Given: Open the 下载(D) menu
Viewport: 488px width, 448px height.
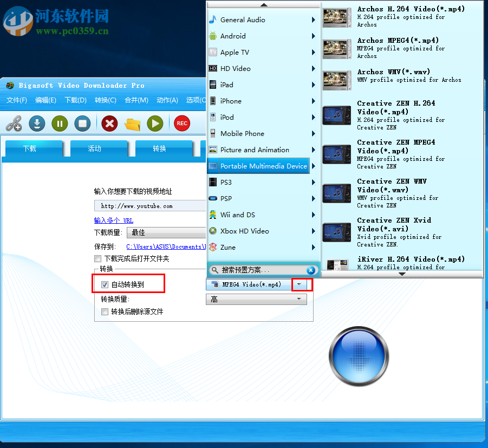Looking at the screenshot, I should pos(76,100).
